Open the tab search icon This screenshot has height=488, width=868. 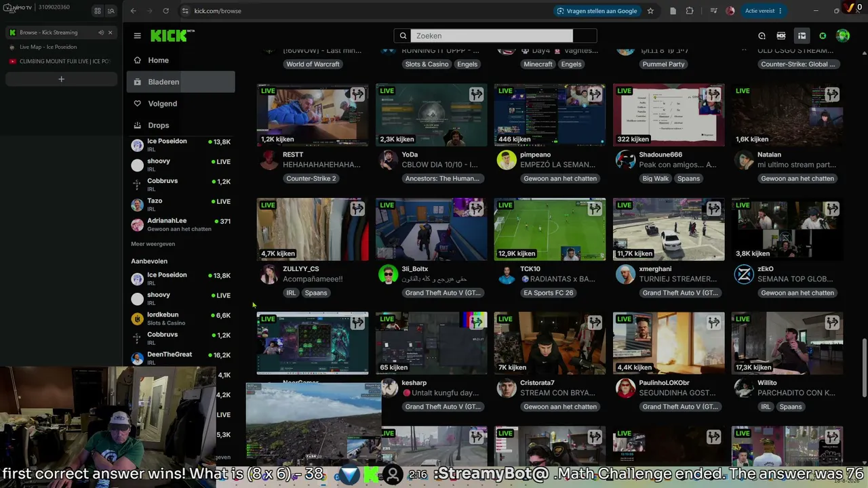coord(111,11)
